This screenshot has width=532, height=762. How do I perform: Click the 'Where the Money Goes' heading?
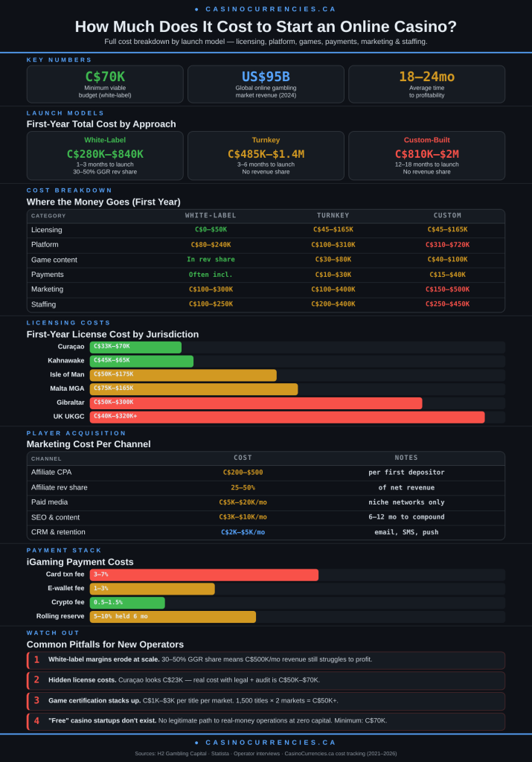103,202
